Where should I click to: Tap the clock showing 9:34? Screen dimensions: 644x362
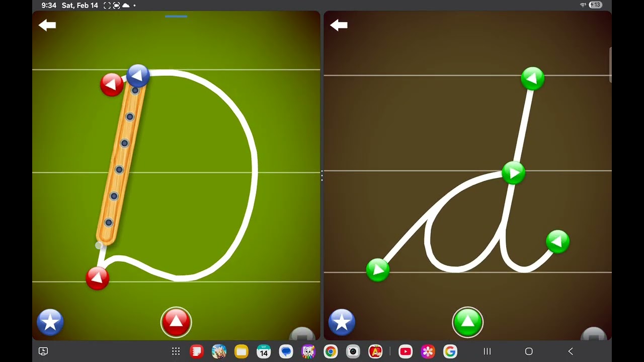[x=49, y=6]
